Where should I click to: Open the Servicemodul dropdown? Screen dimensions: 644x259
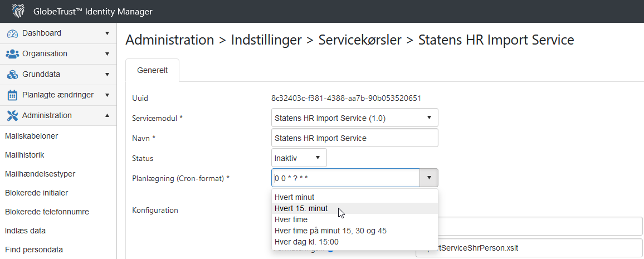click(355, 118)
